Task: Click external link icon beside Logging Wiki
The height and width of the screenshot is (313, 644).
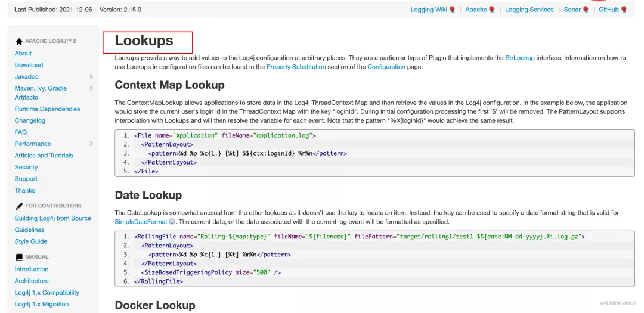Action: pos(453,10)
